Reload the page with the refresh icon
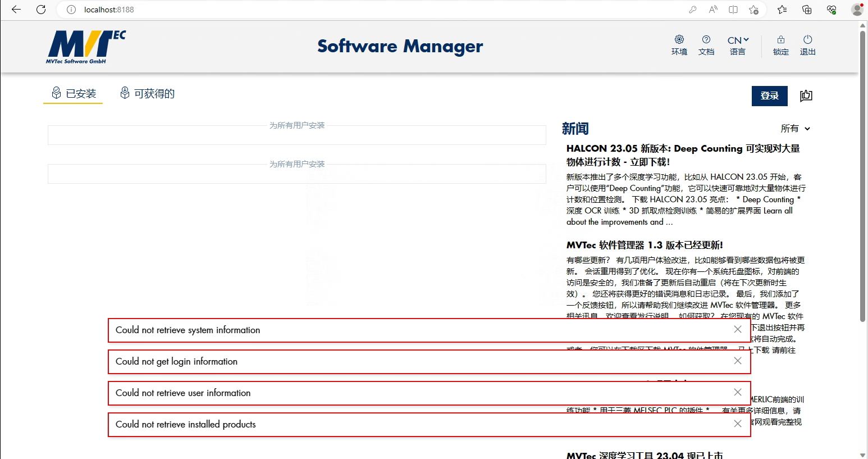The width and height of the screenshot is (868, 459). pyautogui.click(x=41, y=10)
